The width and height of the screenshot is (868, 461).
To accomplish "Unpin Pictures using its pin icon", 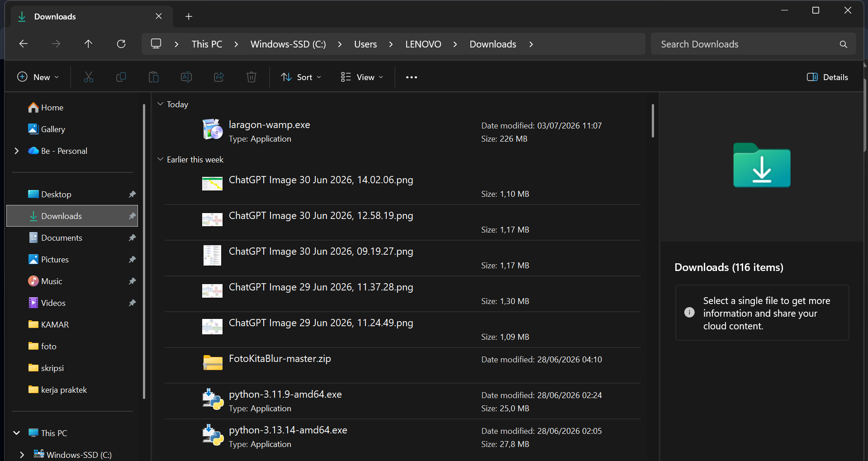I will [x=132, y=260].
